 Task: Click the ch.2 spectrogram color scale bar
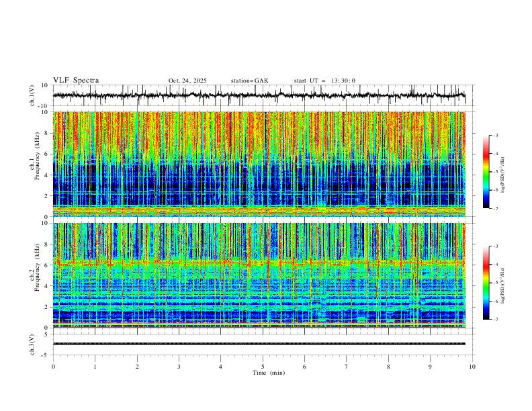pos(486,283)
